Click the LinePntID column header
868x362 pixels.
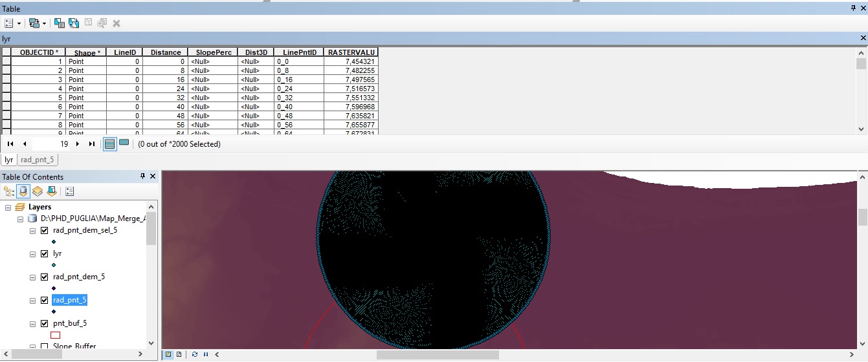pyautogui.click(x=299, y=52)
